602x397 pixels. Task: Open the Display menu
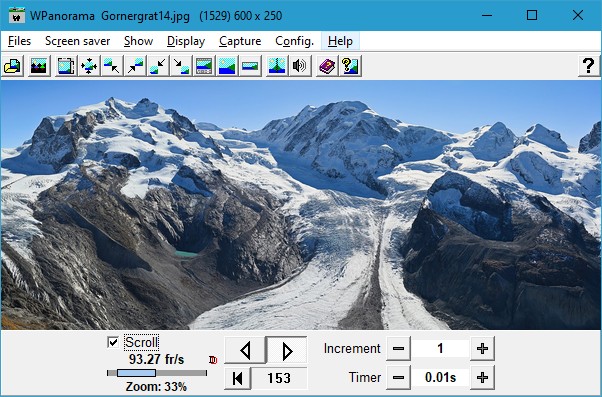click(x=186, y=41)
